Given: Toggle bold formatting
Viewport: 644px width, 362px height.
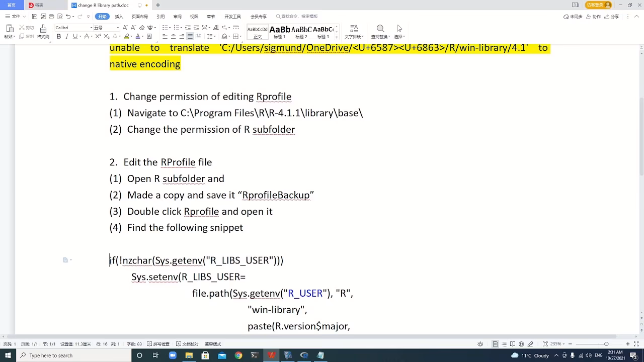Looking at the screenshot, I should click(58, 35).
